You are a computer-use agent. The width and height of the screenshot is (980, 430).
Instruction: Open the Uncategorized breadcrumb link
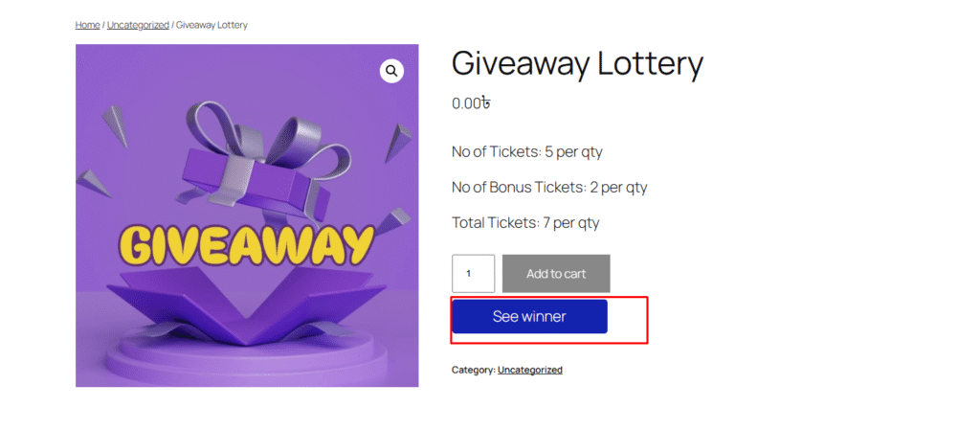point(138,25)
